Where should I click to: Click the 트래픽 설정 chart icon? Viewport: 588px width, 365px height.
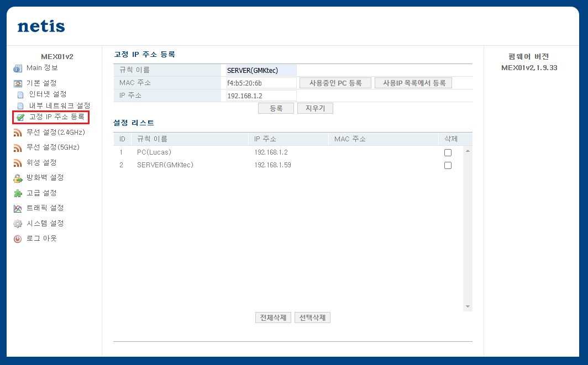click(18, 208)
